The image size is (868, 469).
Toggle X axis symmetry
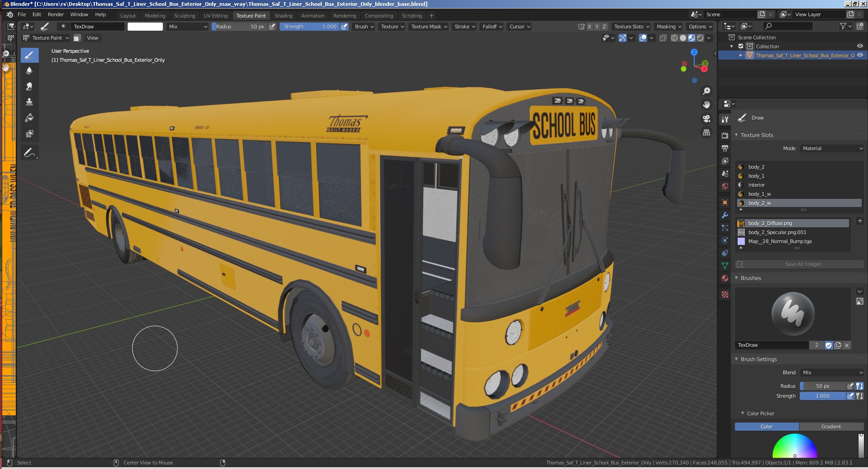(x=589, y=27)
